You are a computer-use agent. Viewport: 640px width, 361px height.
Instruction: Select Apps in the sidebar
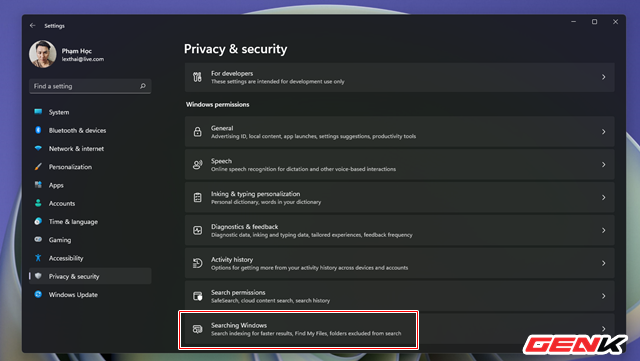click(90, 185)
